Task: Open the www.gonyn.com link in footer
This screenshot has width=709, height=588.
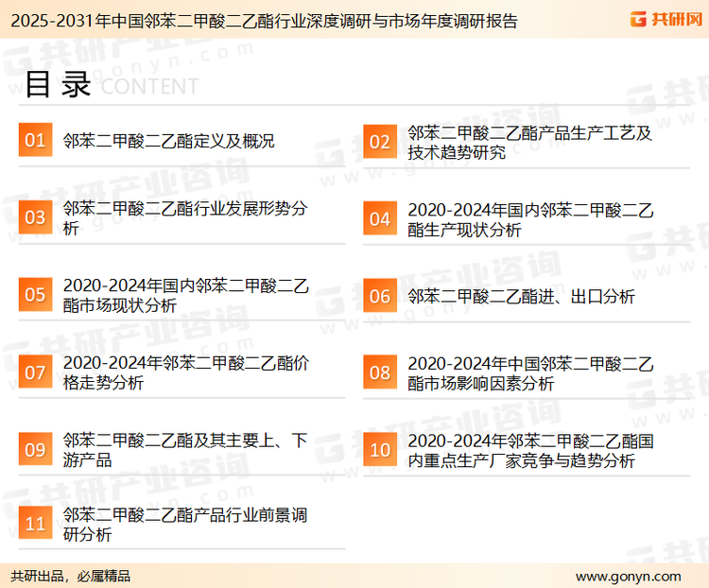Action: pyautogui.click(x=628, y=577)
